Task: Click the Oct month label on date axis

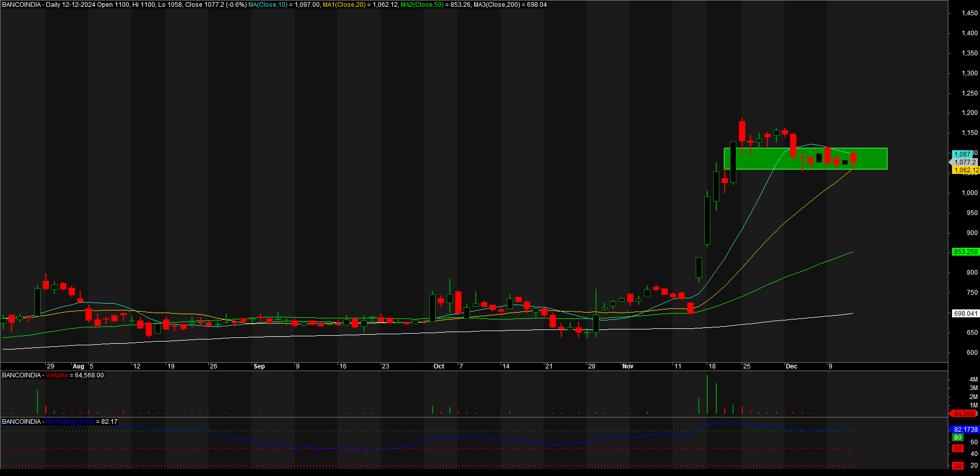Action: point(439,366)
